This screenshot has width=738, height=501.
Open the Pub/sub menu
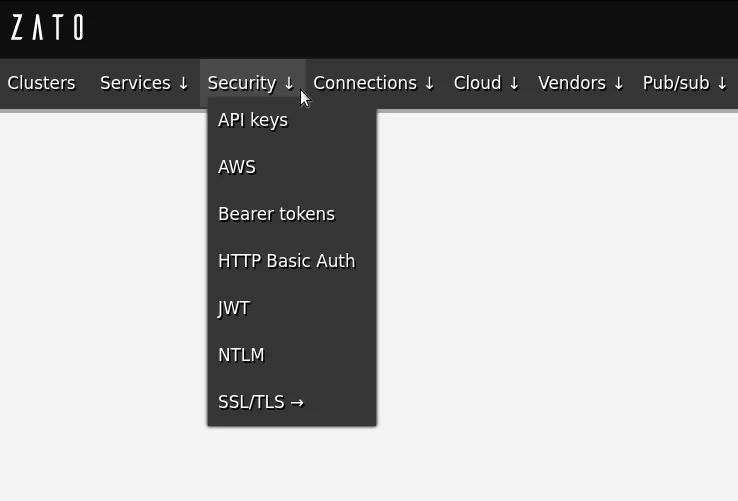(x=685, y=83)
